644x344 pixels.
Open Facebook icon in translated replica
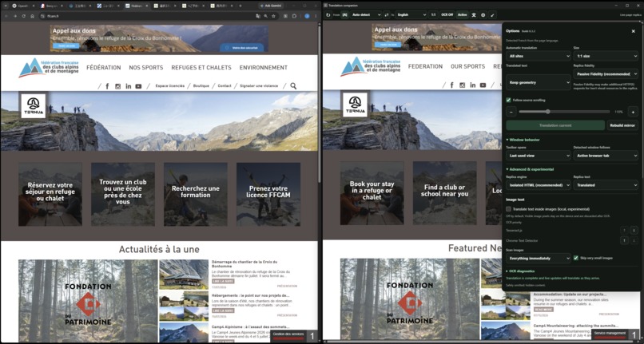coord(451,85)
